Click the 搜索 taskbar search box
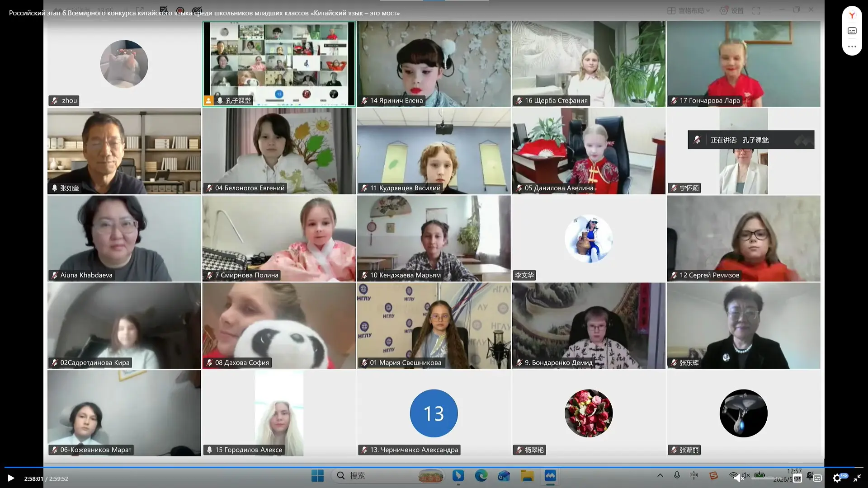868x488 pixels. (x=389, y=476)
